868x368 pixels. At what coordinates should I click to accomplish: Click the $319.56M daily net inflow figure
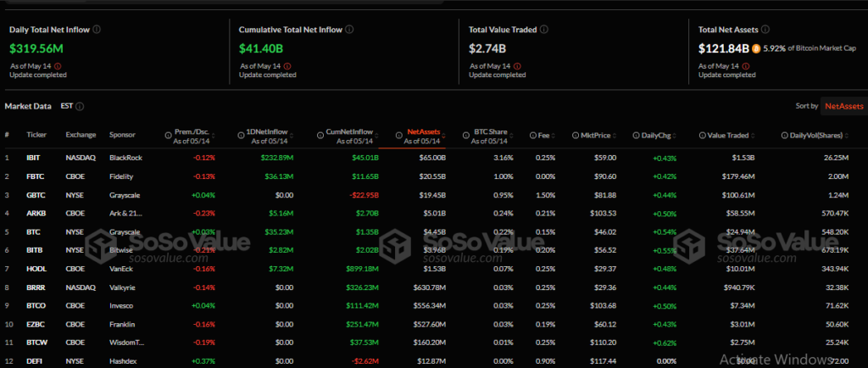pos(36,48)
